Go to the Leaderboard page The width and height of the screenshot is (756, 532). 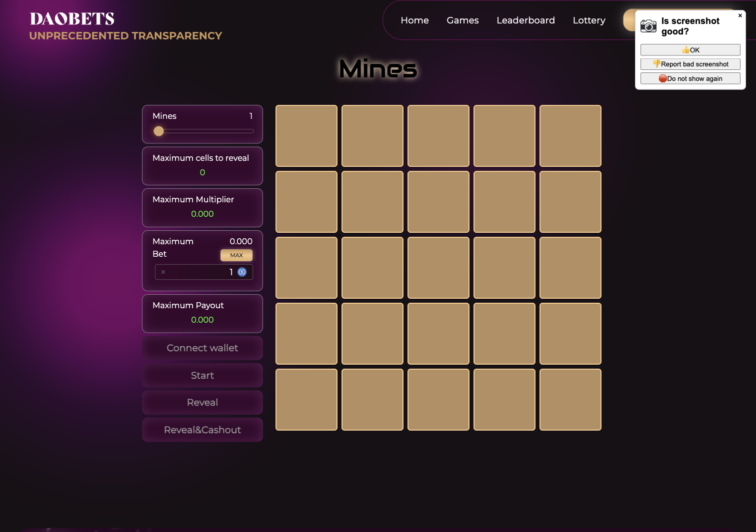click(525, 20)
